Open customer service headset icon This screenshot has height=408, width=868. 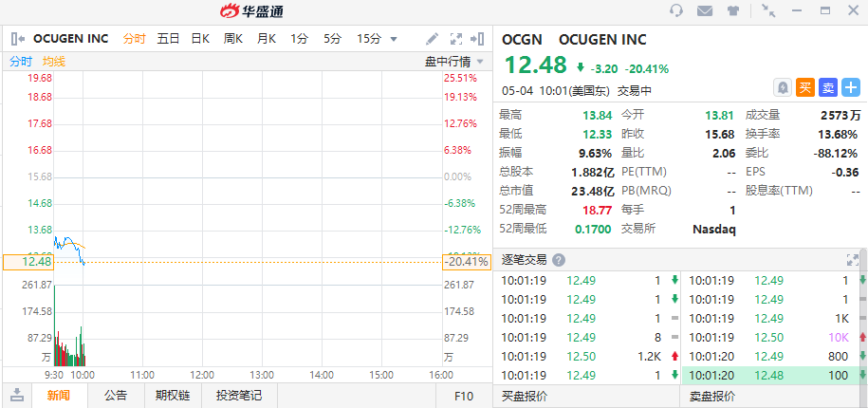coord(676,11)
